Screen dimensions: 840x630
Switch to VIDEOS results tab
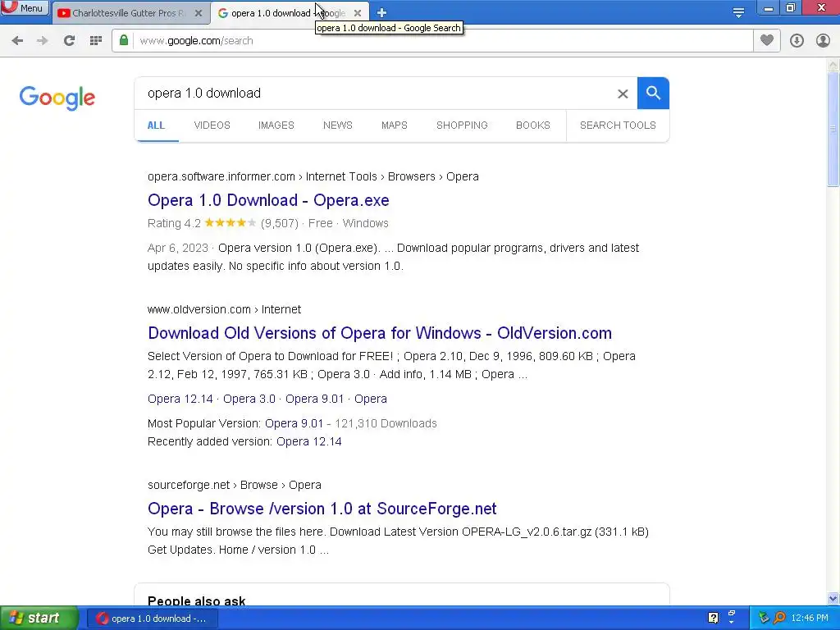pyautogui.click(x=212, y=126)
